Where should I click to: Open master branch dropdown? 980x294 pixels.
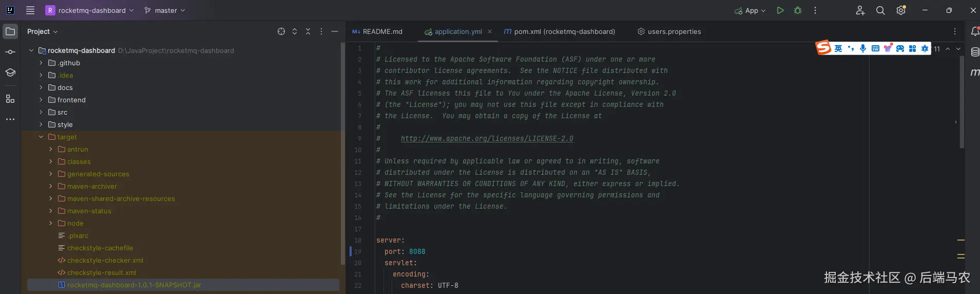[165, 10]
